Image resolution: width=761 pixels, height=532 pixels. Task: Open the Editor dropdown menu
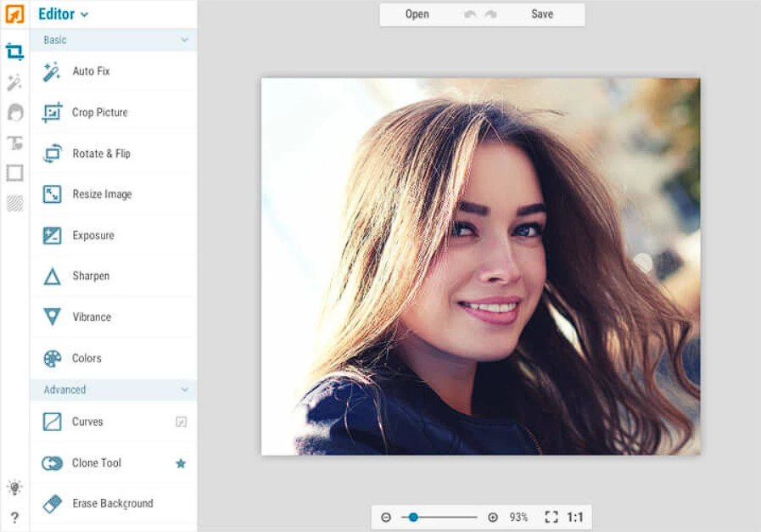click(x=64, y=14)
